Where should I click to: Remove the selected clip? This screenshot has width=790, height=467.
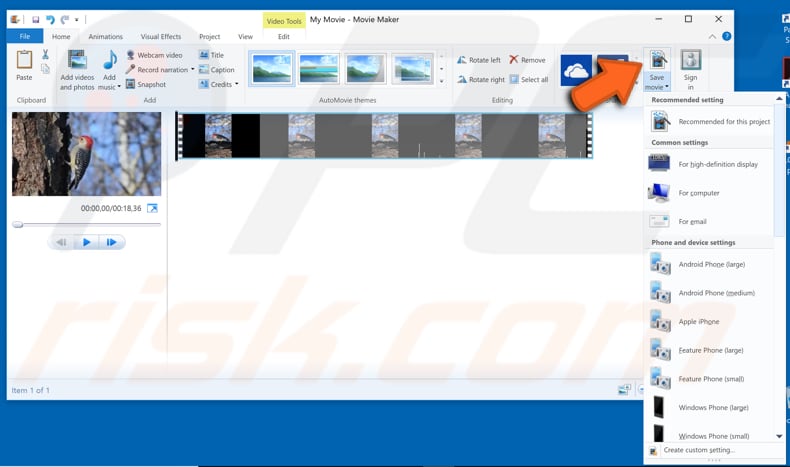tap(527, 60)
